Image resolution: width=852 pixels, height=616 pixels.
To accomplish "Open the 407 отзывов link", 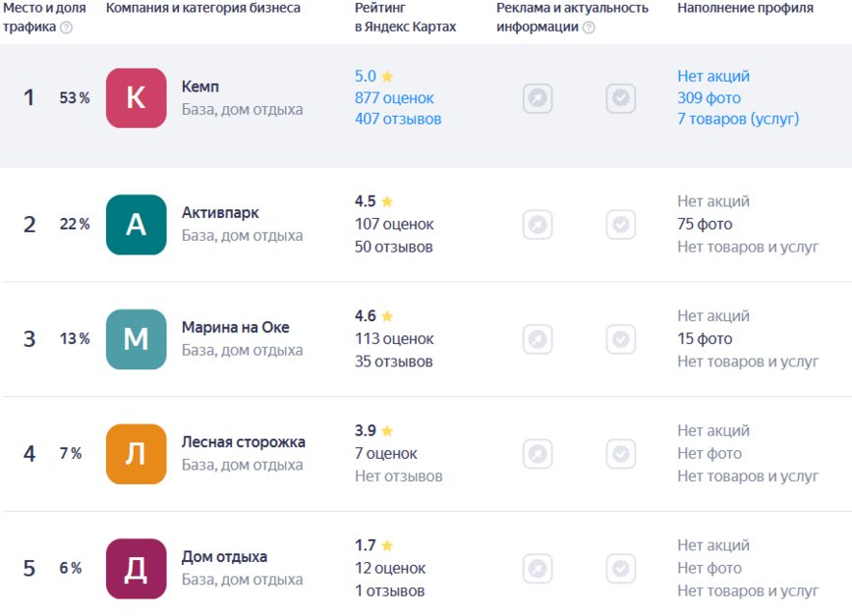I will (x=398, y=119).
